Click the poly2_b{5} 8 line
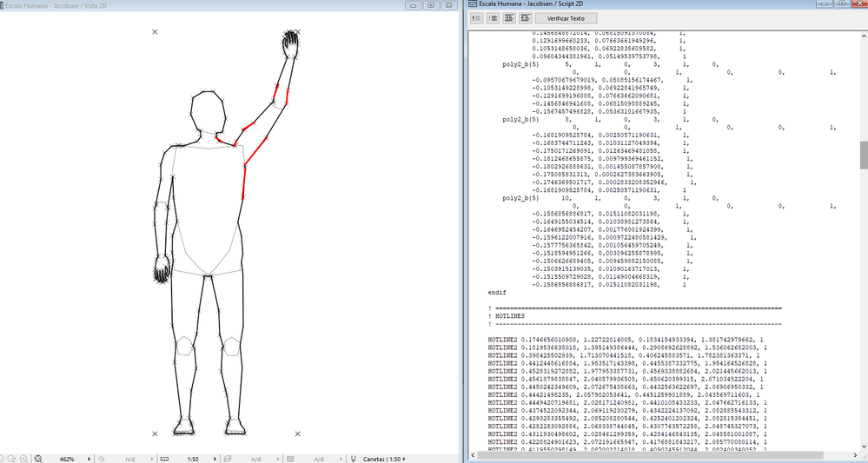This screenshot has width=868, height=463. (611, 120)
